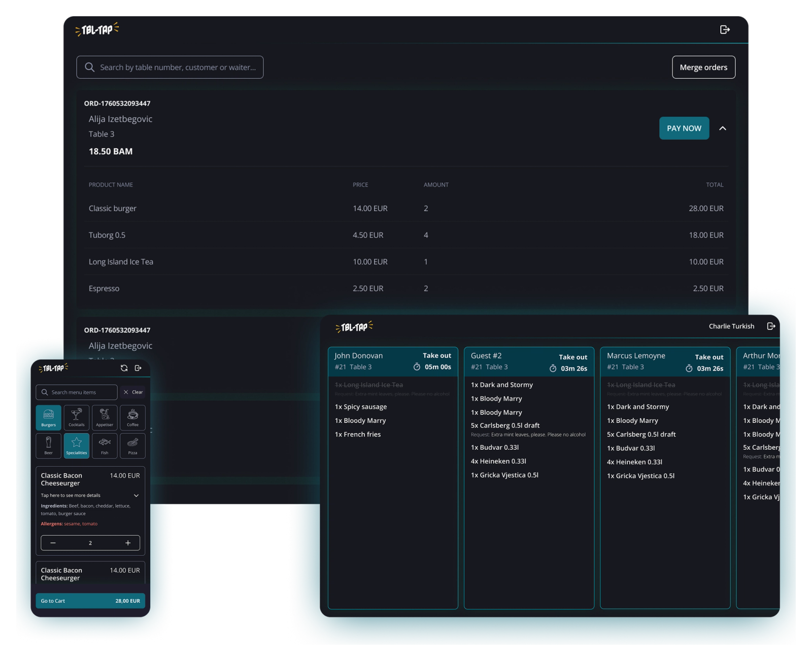This screenshot has height=661, width=812.
Task: Open Guest #2 order card header
Action: pyautogui.click(x=529, y=361)
